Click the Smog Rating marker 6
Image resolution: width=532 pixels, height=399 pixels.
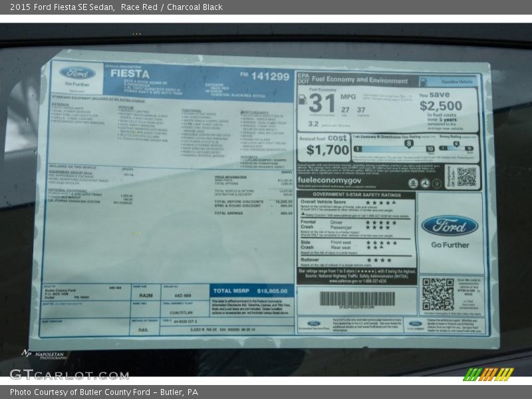[x=456, y=144]
